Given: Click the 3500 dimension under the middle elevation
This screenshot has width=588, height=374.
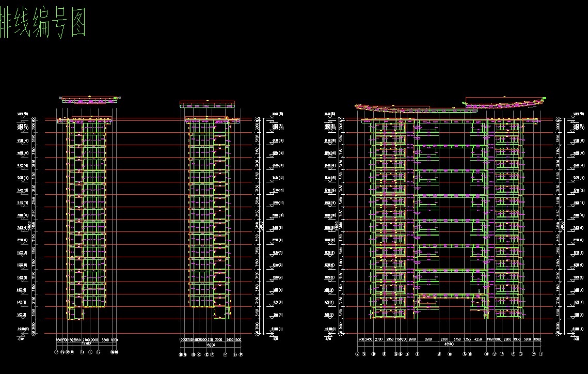Looking at the screenshot, I should pos(218,340).
